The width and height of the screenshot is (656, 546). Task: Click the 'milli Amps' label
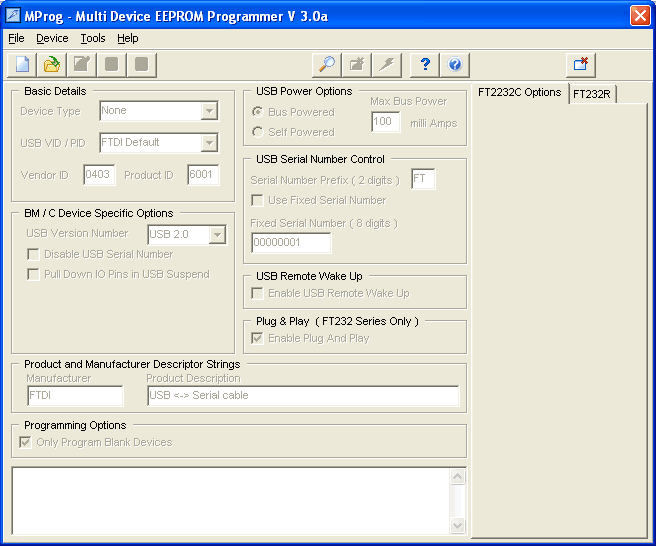click(x=433, y=123)
